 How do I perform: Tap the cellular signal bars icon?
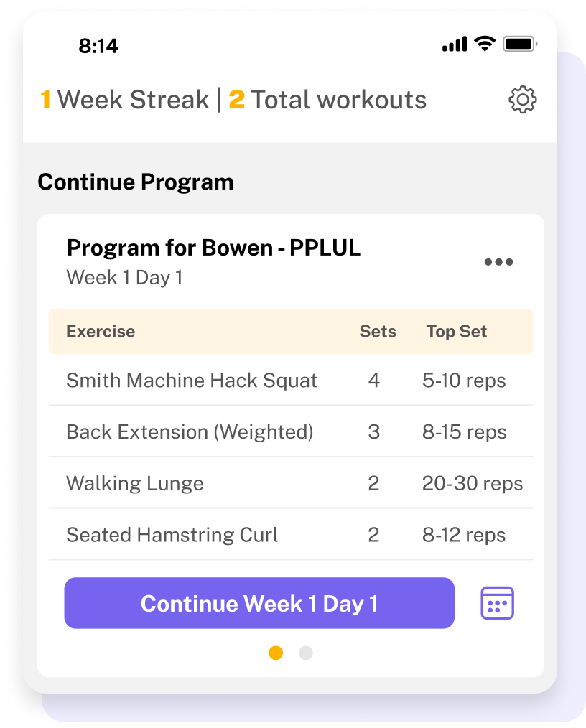click(x=454, y=44)
